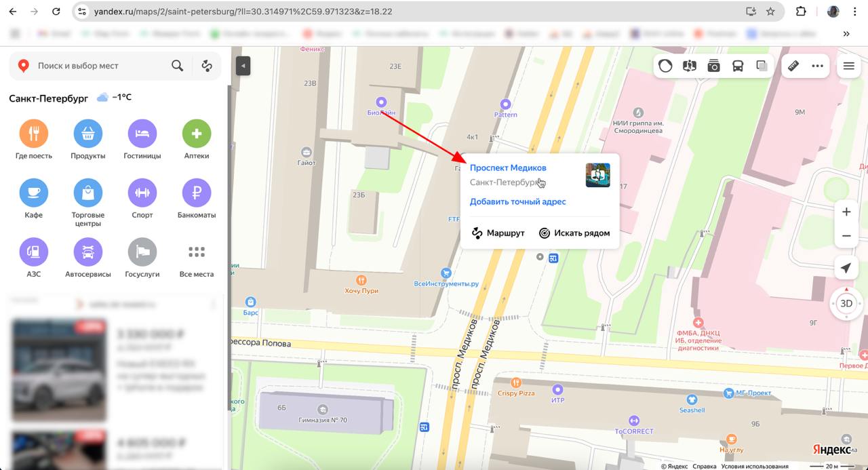Locate me with arrow button
Viewport: 868px width, 470px height.
(x=846, y=269)
